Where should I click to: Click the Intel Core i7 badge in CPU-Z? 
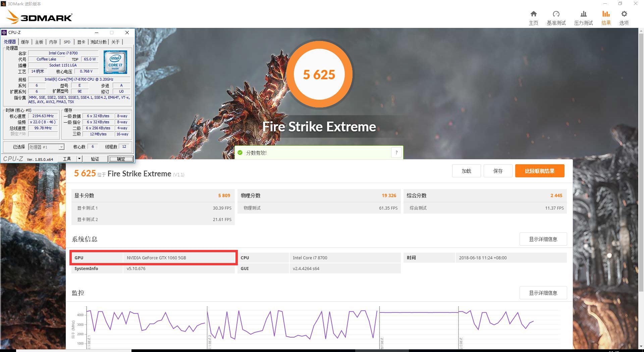tap(115, 62)
